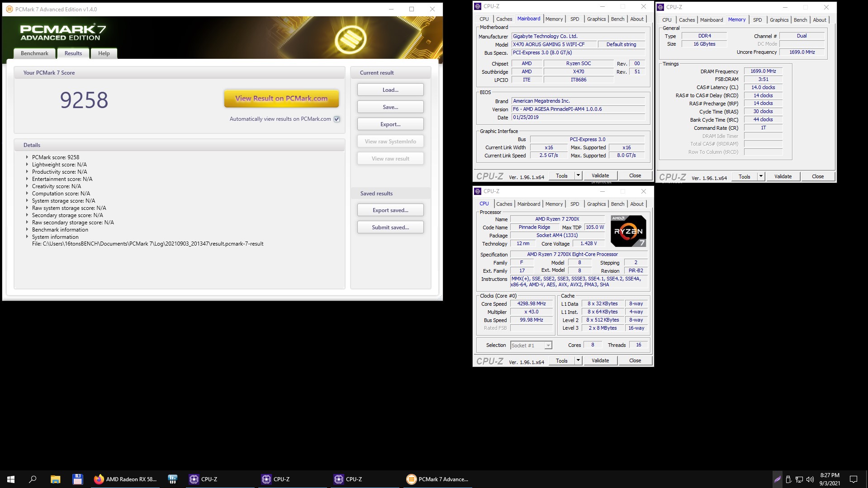
Task: Toggle automatically view results on PCMark.com checkbox
Action: click(337, 119)
